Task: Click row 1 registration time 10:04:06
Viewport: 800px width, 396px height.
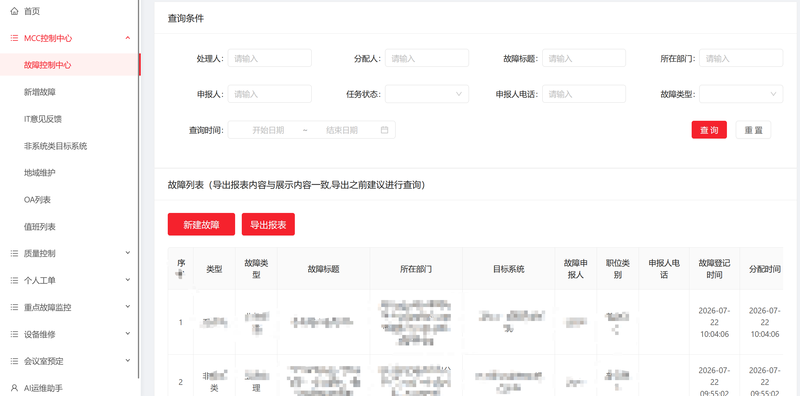Action: pos(714,334)
